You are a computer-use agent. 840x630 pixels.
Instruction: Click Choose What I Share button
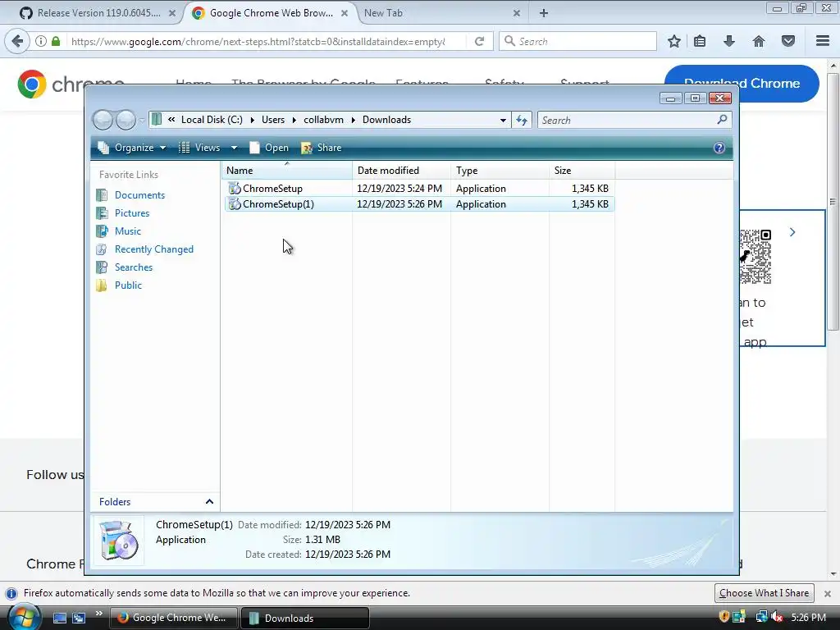764,593
